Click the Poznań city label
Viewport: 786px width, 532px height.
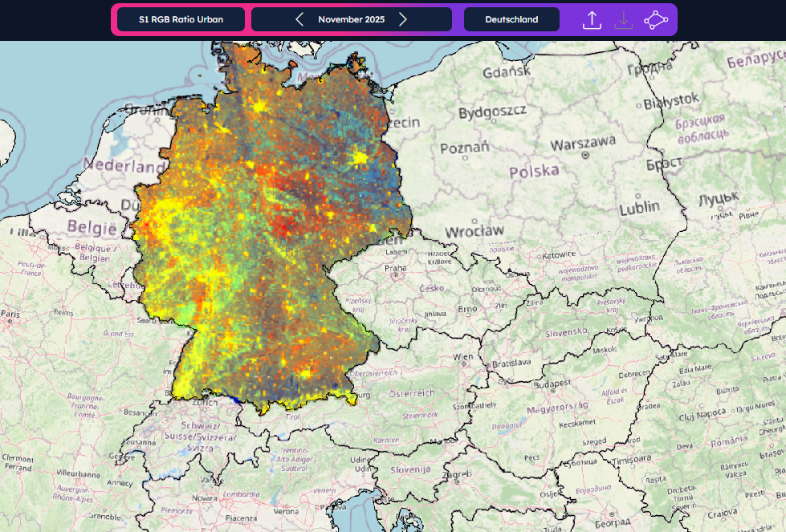point(464,148)
